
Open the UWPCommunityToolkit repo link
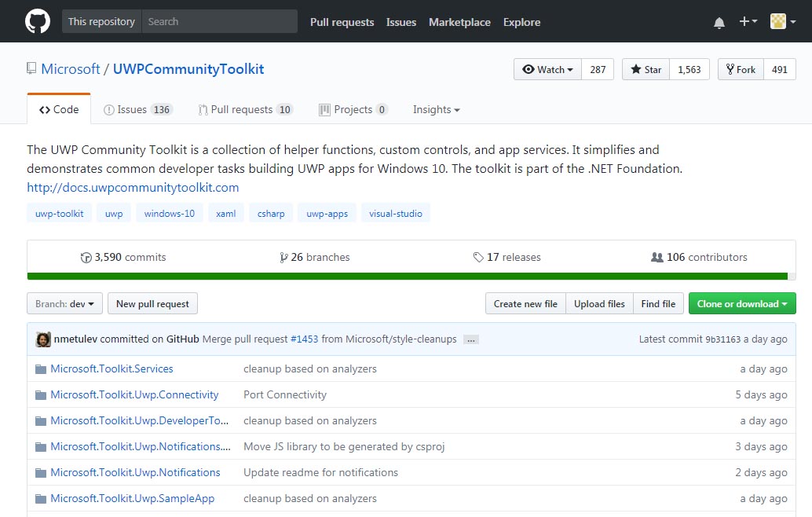(188, 69)
